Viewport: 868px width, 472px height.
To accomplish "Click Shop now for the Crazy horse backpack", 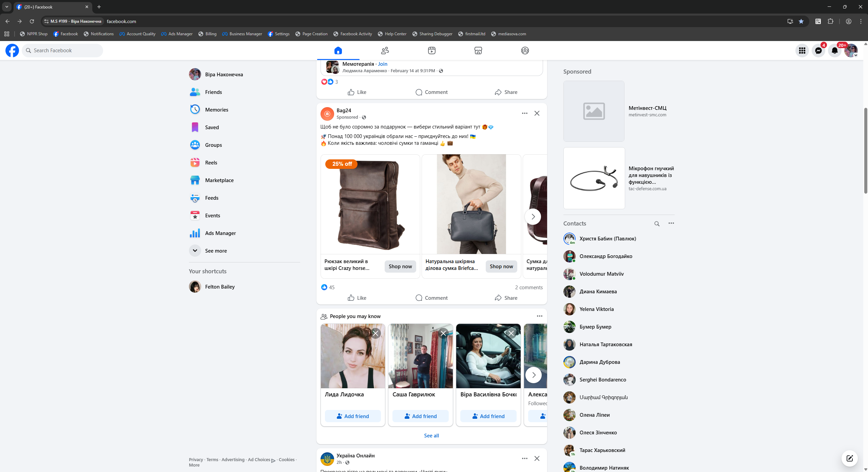I will point(400,266).
